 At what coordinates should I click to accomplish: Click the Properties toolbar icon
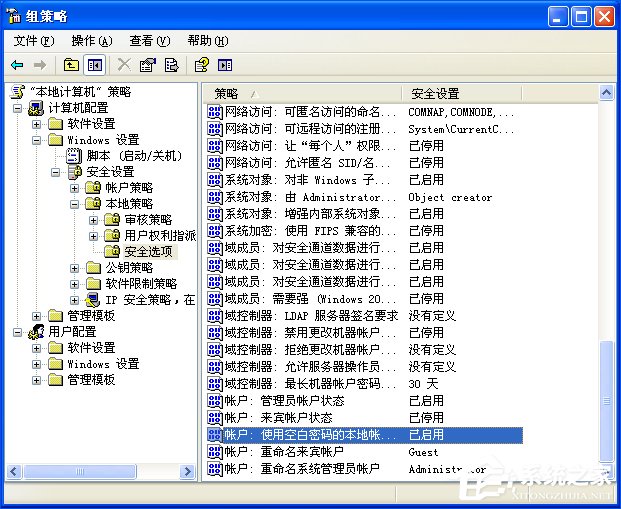pyautogui.click(x=148, y=65)
